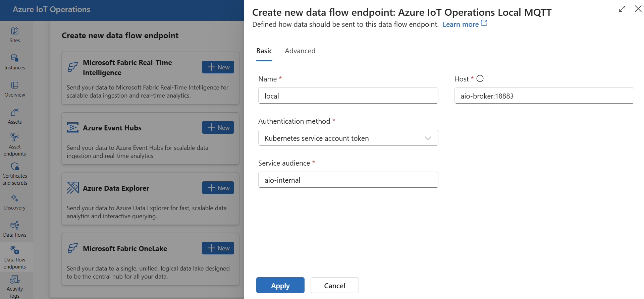644x299 pixels.
Task: Expand the Authentication method dropdown
Action: pyautogui.click(x=348, y=138)
